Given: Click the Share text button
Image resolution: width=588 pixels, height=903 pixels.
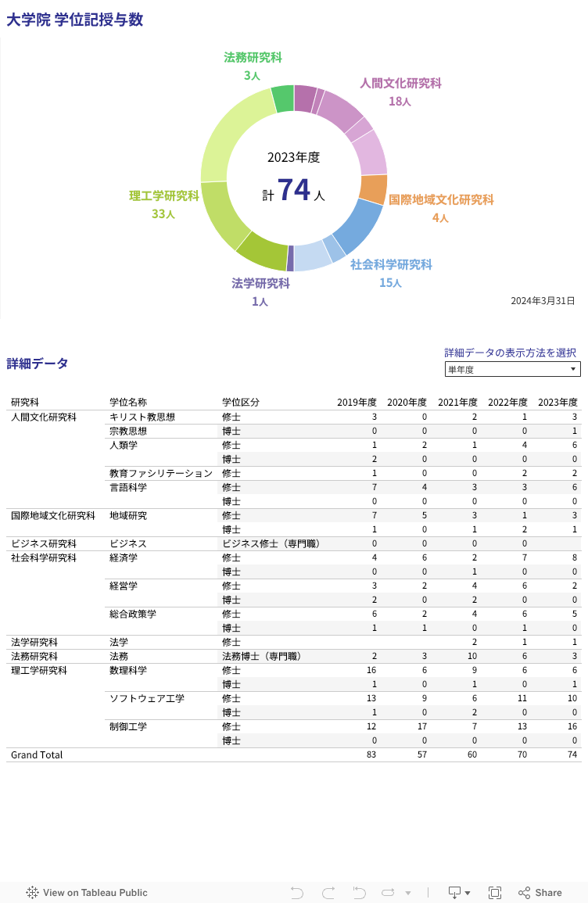Looking at the screenshot, I should tap(548, 893).
